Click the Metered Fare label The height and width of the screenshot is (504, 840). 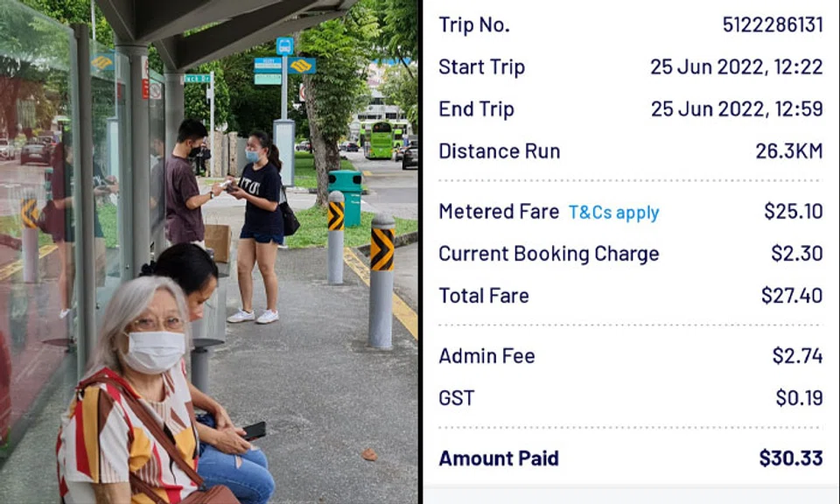click(498, 212)
